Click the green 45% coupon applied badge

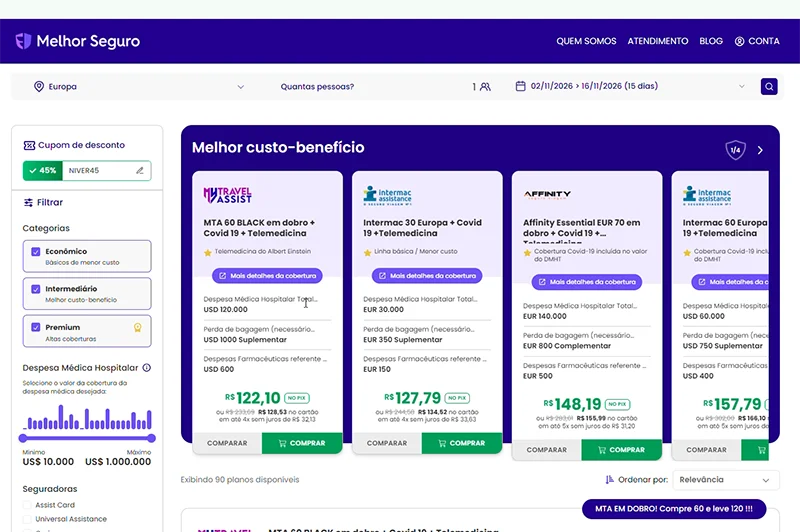click(43, 170)
